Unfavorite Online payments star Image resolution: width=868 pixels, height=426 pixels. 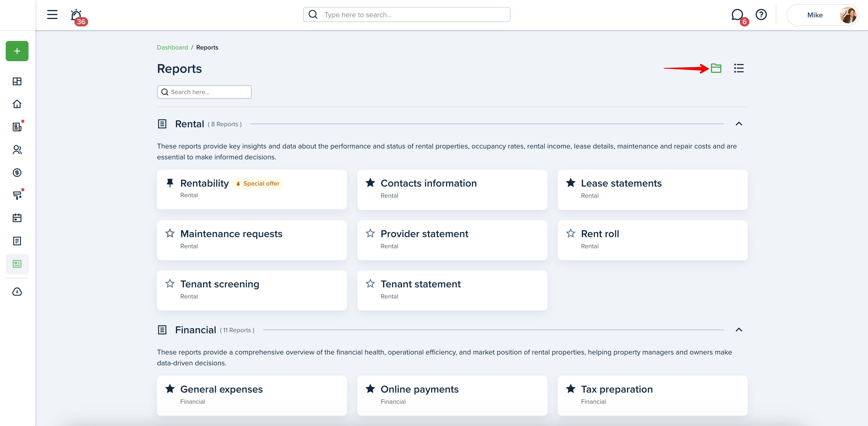pos(370,389)
